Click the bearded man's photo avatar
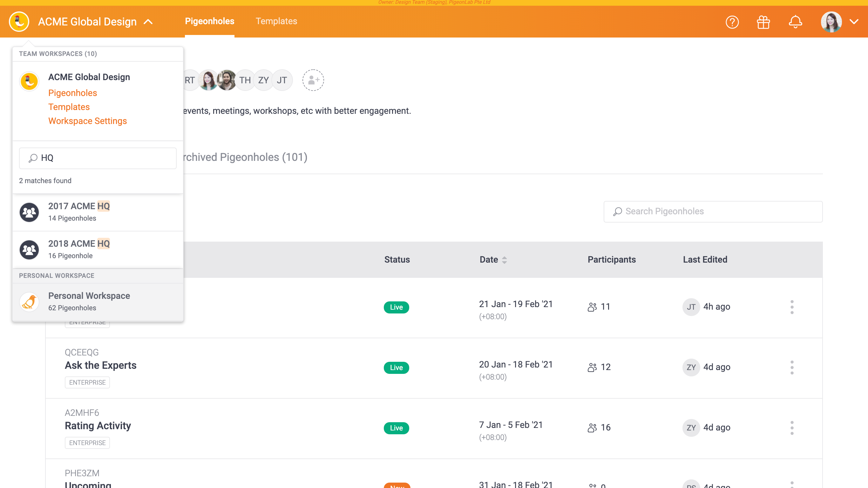The width and height of the screenshot is (868, 488). (227, 80)
